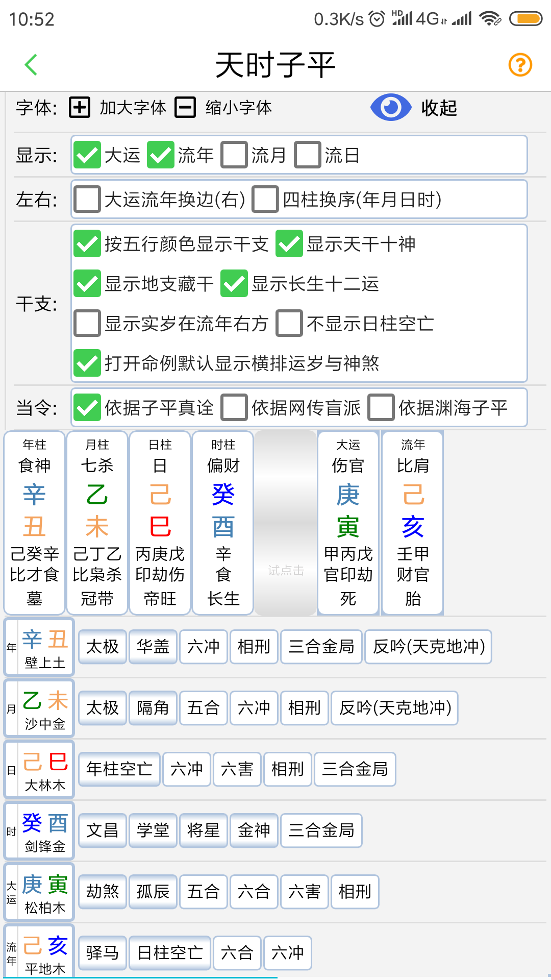The image size is (551, 980).
Task: Tap the 收起 label
Action: click(x=439, y=108)
